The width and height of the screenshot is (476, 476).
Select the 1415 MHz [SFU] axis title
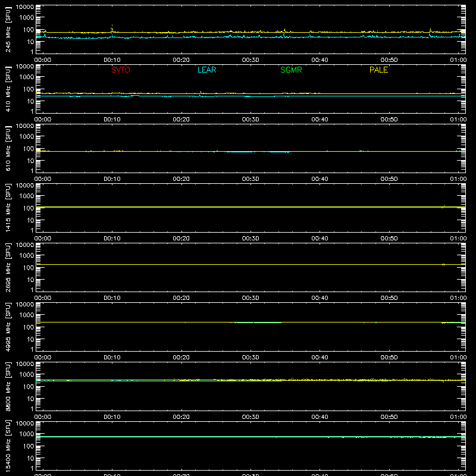click(8, 208)
